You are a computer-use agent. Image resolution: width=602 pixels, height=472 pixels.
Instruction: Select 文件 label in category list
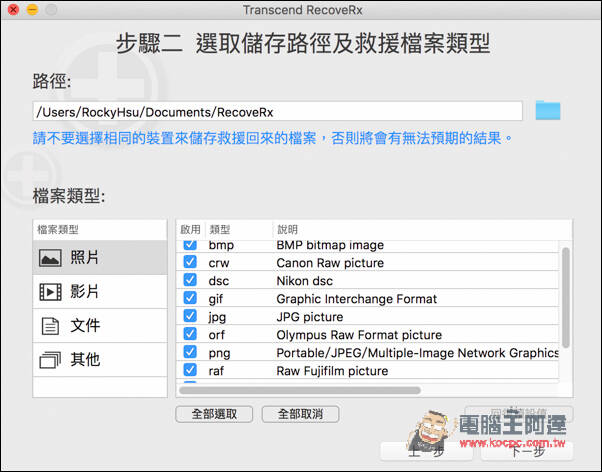[85, 326]
